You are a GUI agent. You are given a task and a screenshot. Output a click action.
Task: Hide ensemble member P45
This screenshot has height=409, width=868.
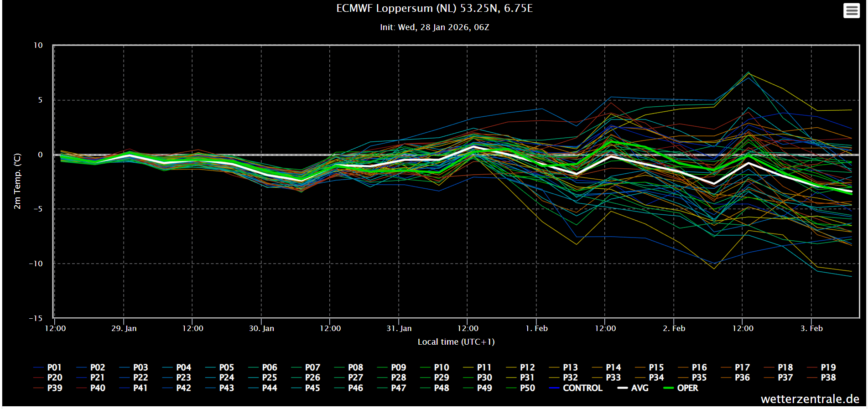(x=306, y=388)
